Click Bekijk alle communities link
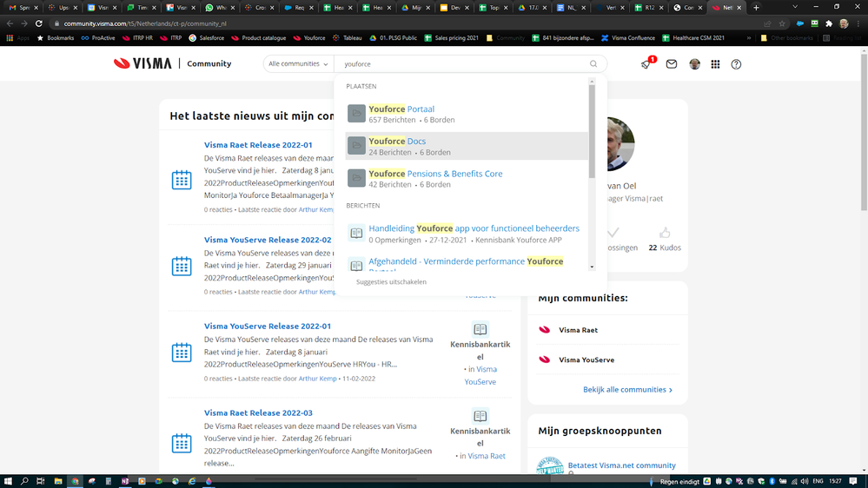Image resolution: width=868 pixels, height=488 pixels. coord(627,390)
